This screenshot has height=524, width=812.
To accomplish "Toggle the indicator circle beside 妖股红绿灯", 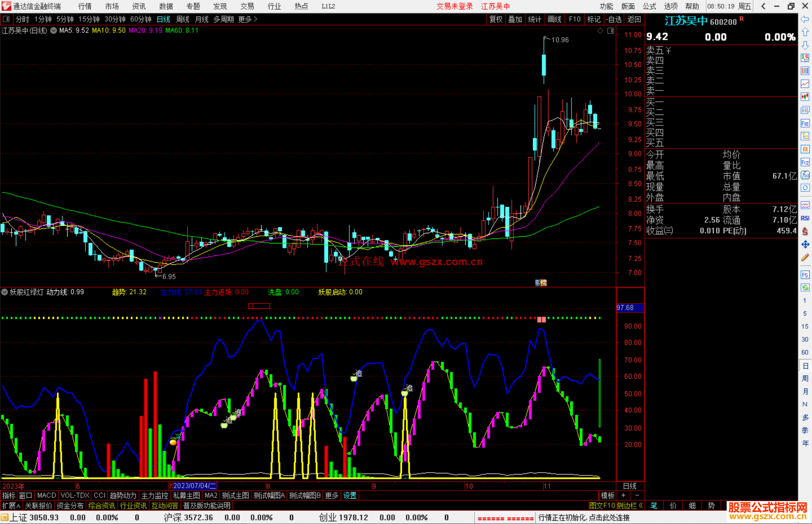I will (x=5, y=292).
